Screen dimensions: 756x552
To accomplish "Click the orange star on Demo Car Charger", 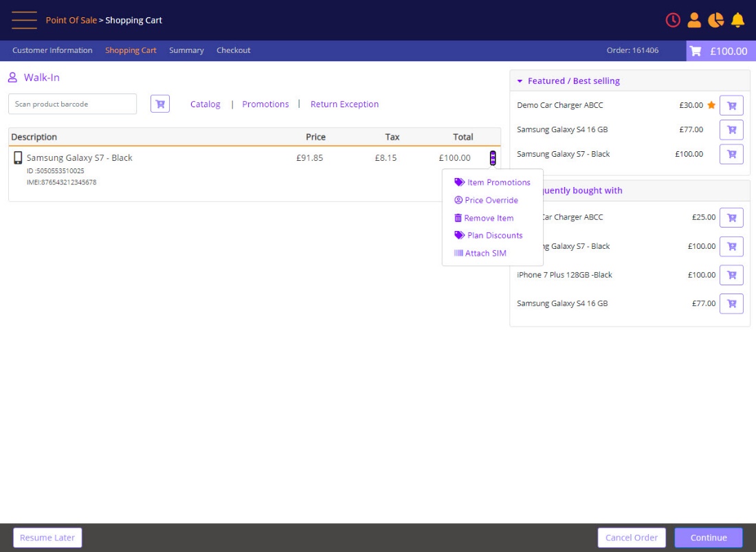I will [x=711, y=104].
